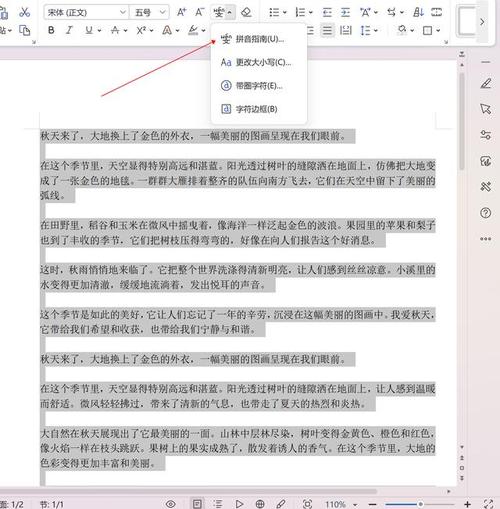500x509 pixels.
Task: Open the underline style dropdown arrow
Action: pyautogui.click(x=99, y=31)
